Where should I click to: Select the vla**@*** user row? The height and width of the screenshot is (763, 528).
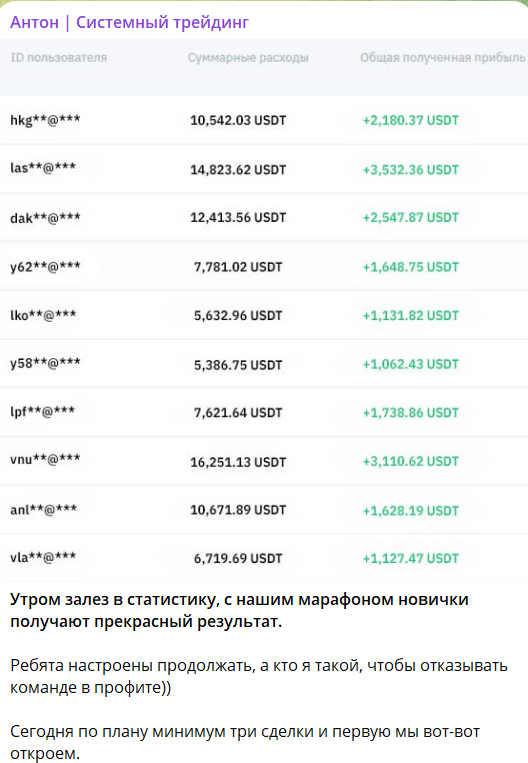[x=264, y=558]
